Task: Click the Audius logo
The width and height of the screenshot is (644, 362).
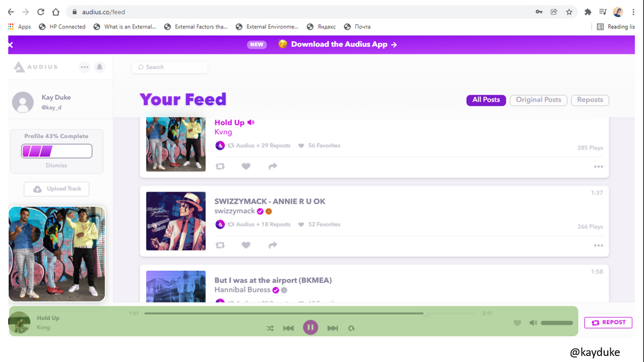Action: point(36,67)
